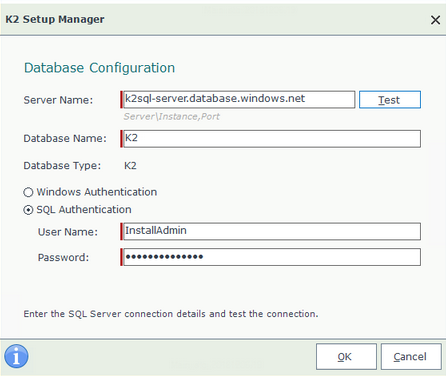Focus the Database Name field
This screenshot has height=376, width=446.
tap(270, 139)
